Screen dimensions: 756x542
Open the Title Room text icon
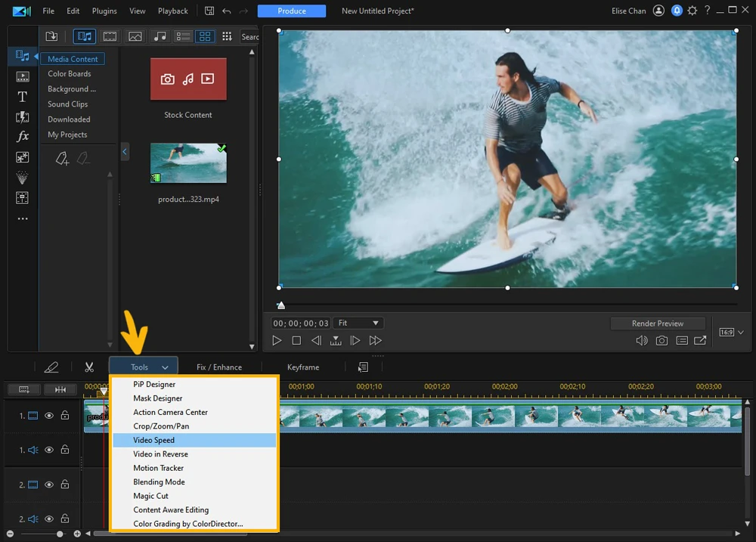[23, 97]
